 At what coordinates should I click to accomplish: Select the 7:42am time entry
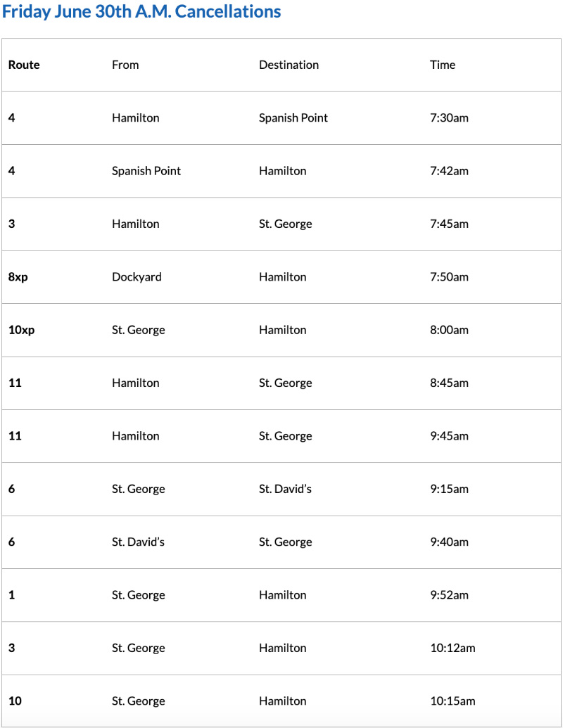[449, 171]
